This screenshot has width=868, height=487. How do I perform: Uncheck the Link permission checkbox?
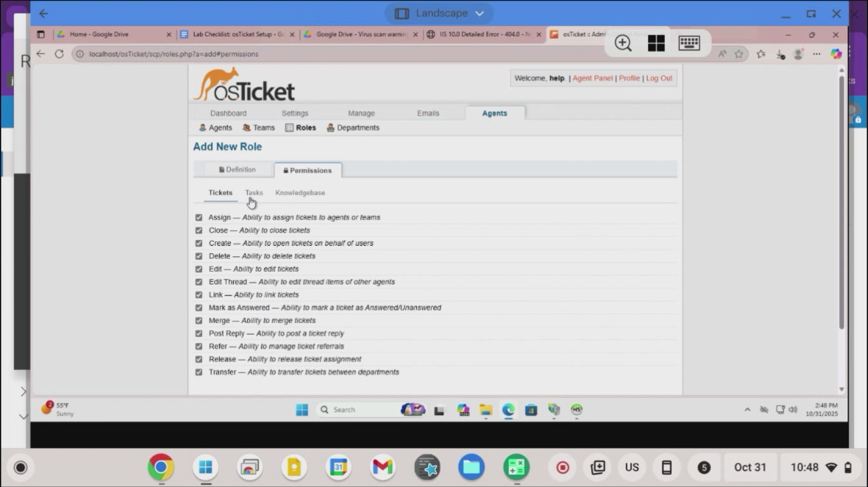pyautogui.click(x=199, y=295)
